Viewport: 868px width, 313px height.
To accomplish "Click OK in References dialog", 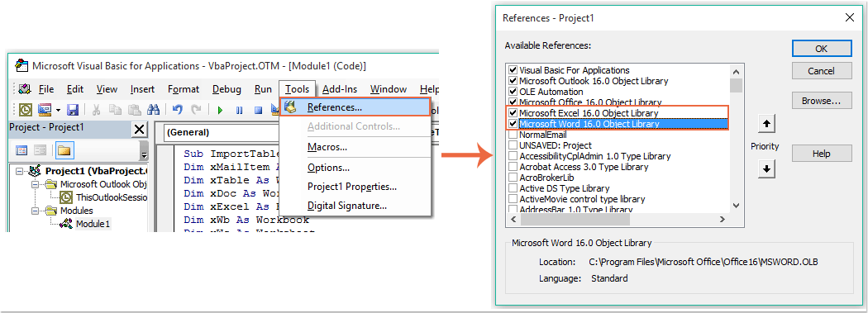I will [x=821, y=49].
